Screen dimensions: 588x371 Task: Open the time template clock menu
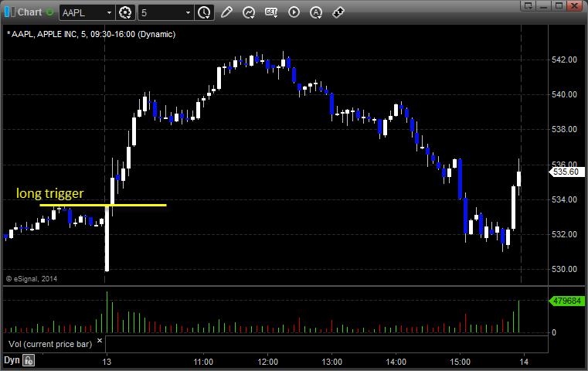pos(204,12)
